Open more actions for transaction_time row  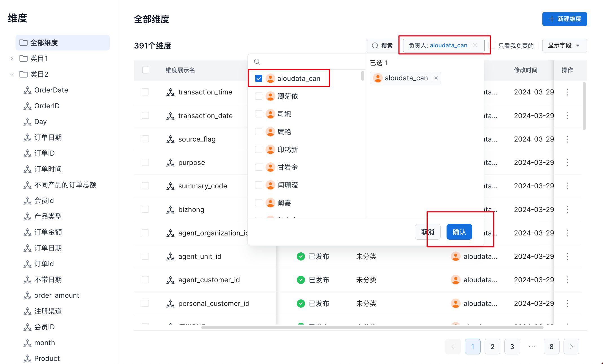567,92
